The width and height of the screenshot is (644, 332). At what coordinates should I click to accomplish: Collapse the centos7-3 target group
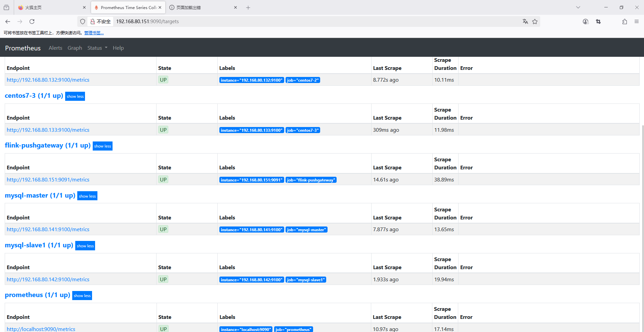pyautogui.click(x=75, y=96)
